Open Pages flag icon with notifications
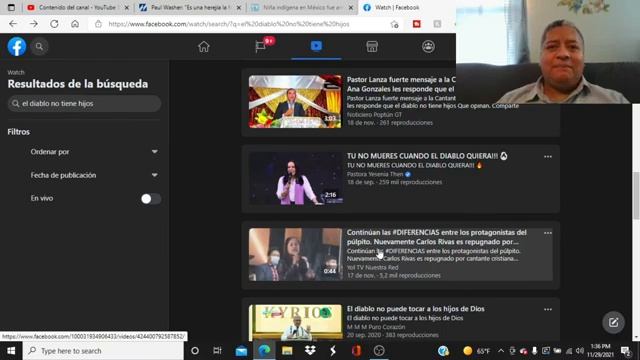Viewport: 640px width, 360px height. [x=261, y=46]
